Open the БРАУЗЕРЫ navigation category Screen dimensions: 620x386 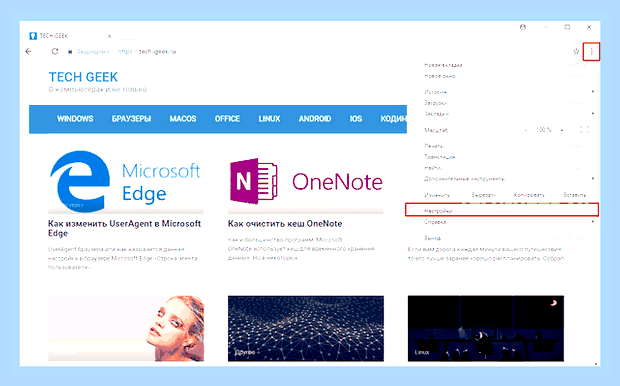131,119
